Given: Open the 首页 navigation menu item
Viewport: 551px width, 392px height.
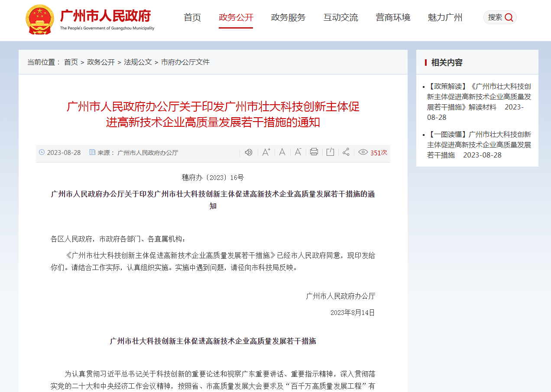Looking at the screenshot, I should [192, 17].
